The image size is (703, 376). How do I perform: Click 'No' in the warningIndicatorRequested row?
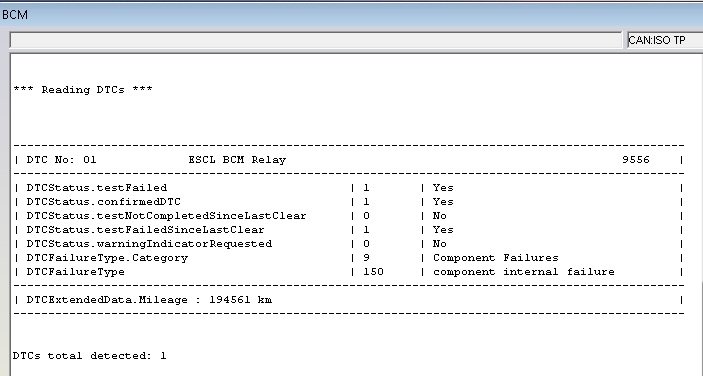click(x=439, y=244)
